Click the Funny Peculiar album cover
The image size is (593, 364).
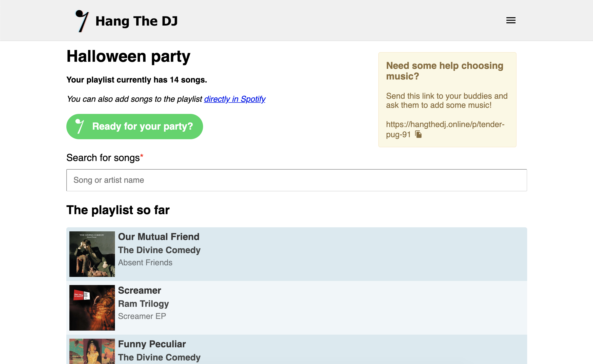click(x=92, y=354)
